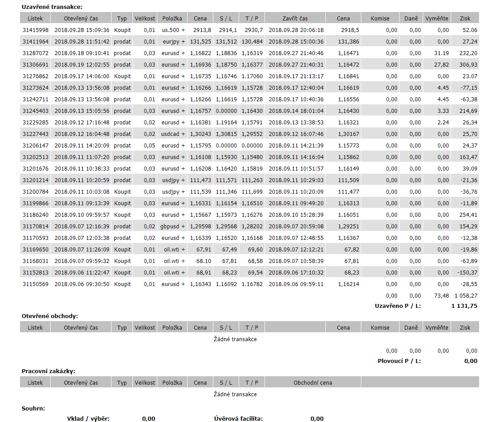Select ticket number 31287072

[36, 53]
